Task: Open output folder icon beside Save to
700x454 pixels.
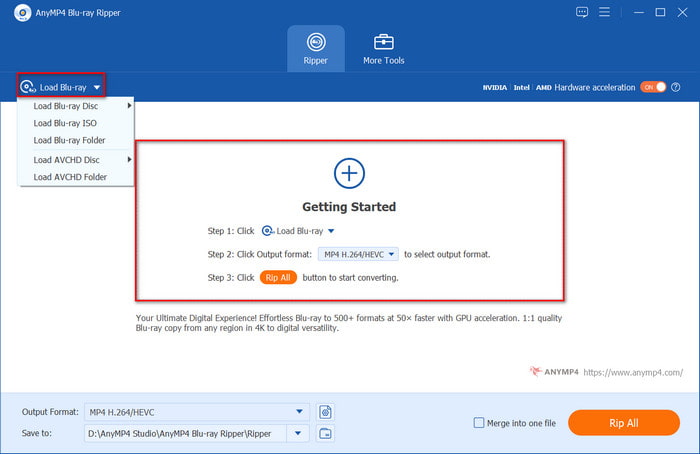Action: 325,433
